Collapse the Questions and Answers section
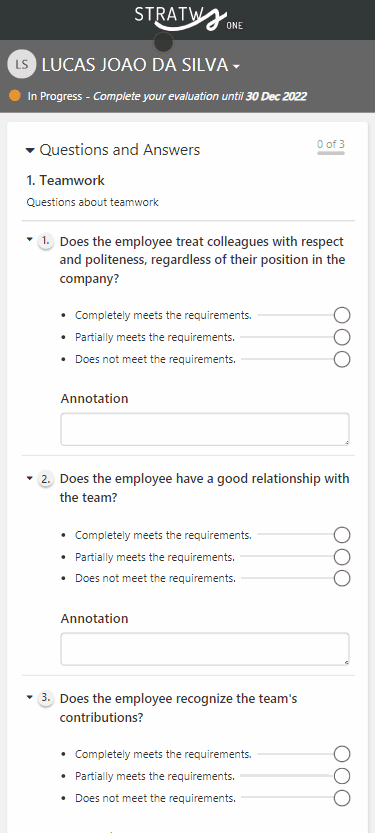The image size is (375, 833). click(30, 151)
